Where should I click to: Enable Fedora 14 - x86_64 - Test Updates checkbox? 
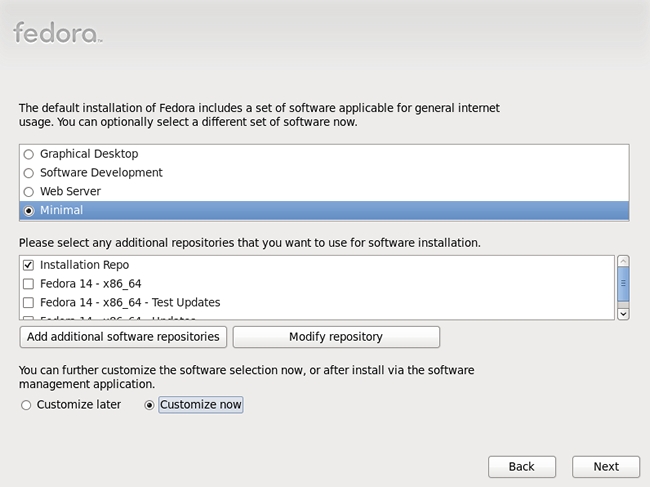[28, 303]
